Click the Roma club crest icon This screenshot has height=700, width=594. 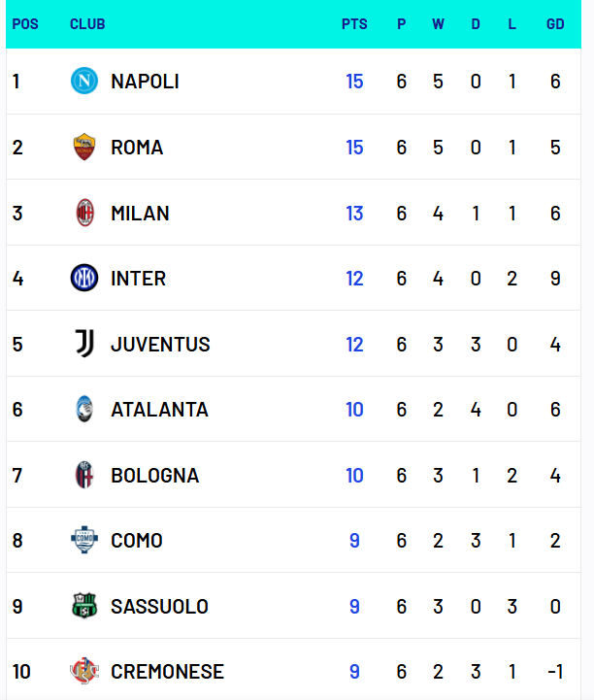pyautogui.click(x=84, y=148)
